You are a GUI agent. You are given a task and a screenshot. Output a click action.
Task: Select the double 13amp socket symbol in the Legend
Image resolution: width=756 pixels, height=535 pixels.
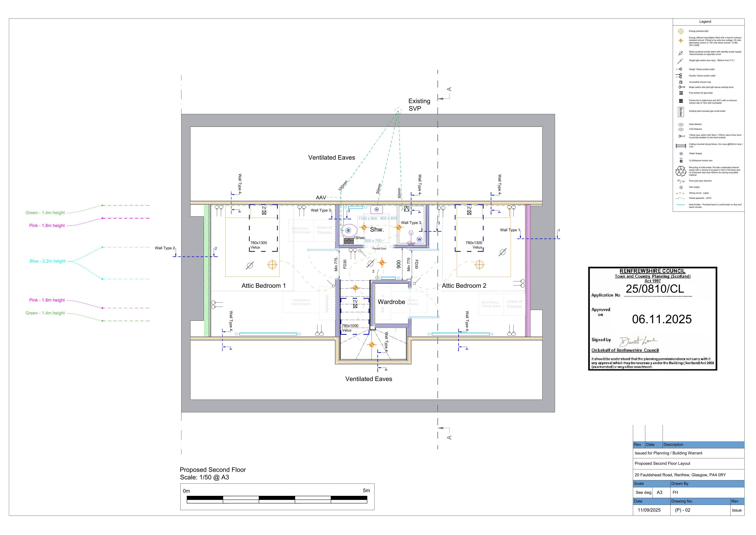(x=679, y=76)
